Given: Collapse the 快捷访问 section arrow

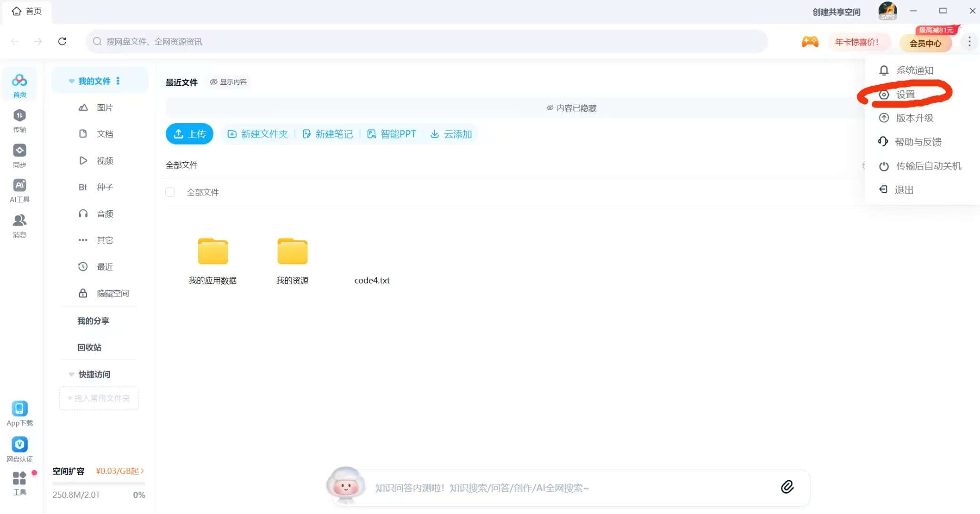Looking at the screenshot, I should (71, 375).
